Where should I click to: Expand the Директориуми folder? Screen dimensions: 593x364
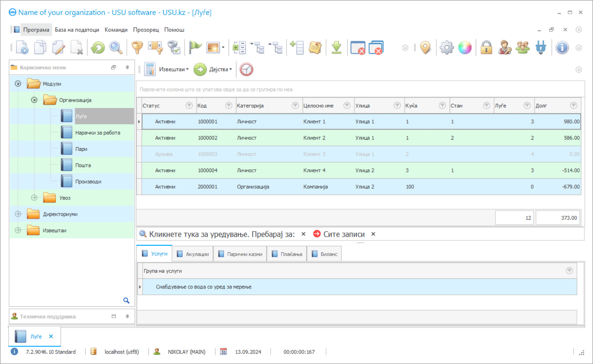(x=18, y=214)
